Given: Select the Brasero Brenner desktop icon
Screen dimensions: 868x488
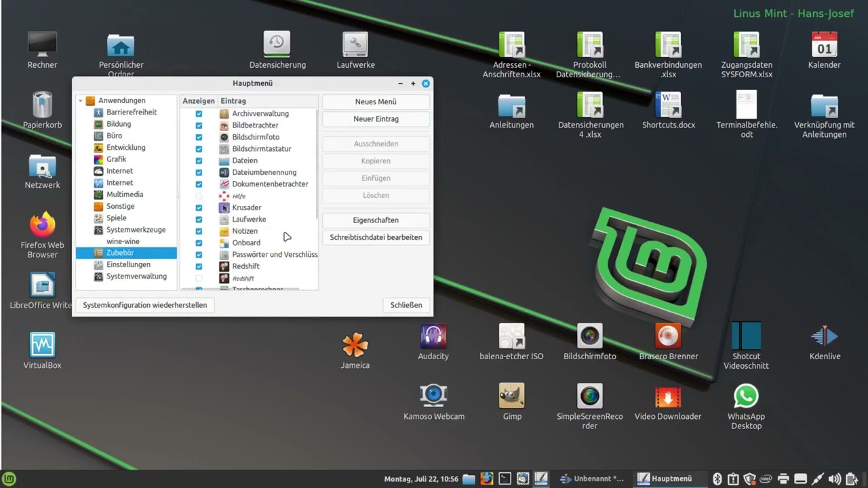Looking at the screenshot, I should pyautogui.click(x=668, y=342).
